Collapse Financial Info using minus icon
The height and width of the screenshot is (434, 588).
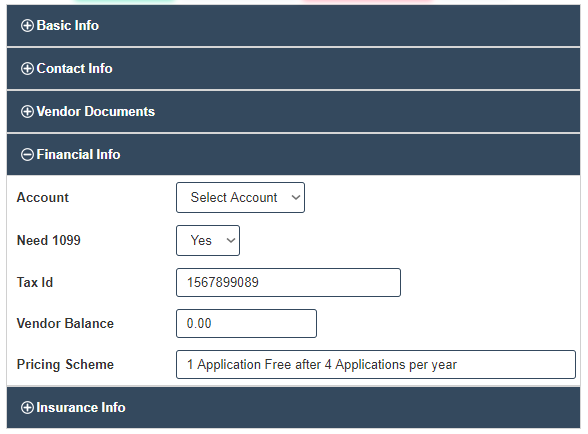pos(27,155)
